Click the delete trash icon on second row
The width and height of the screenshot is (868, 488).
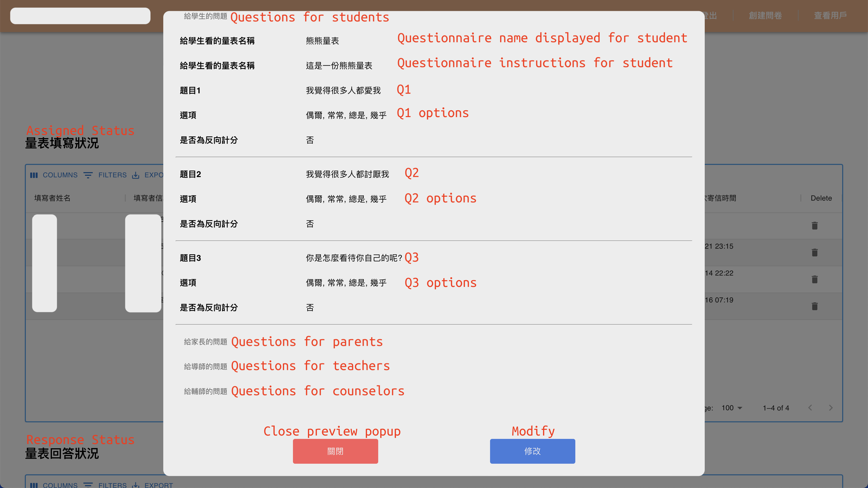[x=814, y=252]
